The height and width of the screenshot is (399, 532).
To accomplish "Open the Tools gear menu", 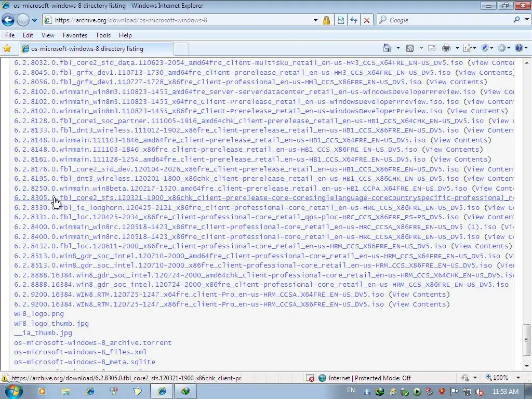I will (x=504, y=48).
